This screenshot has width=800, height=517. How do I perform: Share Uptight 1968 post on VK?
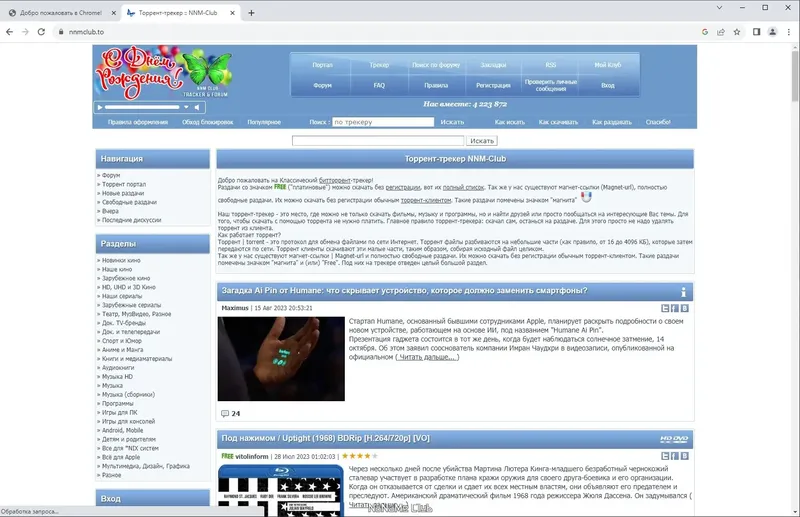click(x=685, y=456)
